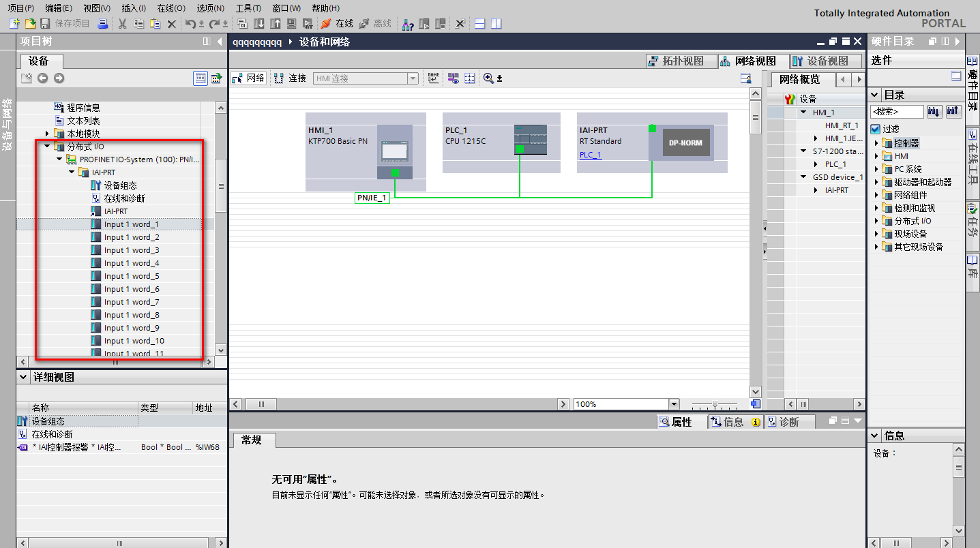
Task: Expand the 控制器 catalog folder
Action: click(x=876, y=143)
